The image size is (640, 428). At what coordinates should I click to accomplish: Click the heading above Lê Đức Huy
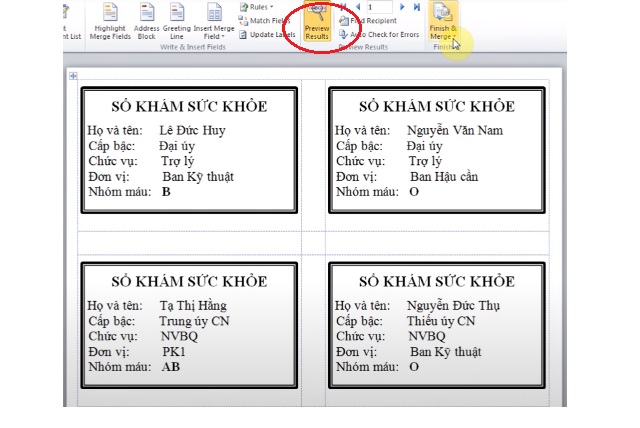(x=189, y=106)
